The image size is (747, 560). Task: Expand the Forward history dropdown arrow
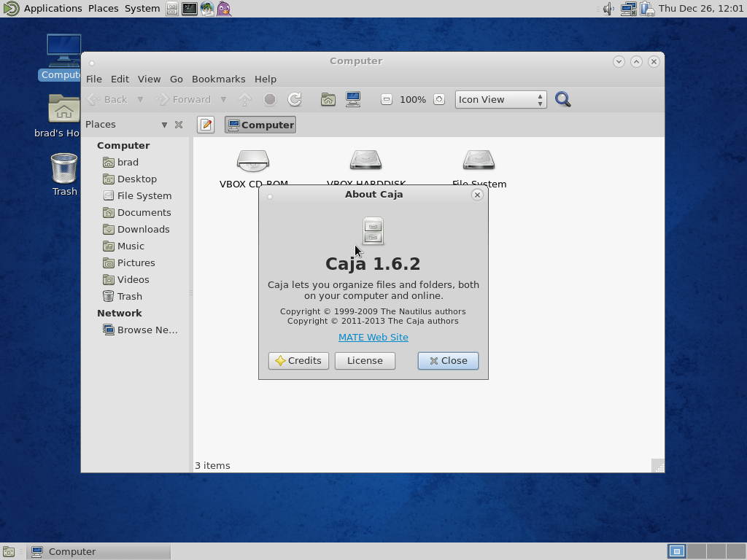tap(223, 99)
